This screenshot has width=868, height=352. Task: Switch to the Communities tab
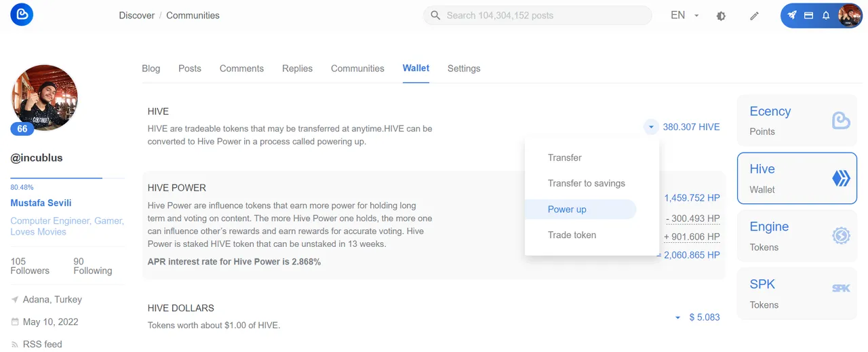pos(357,69)
